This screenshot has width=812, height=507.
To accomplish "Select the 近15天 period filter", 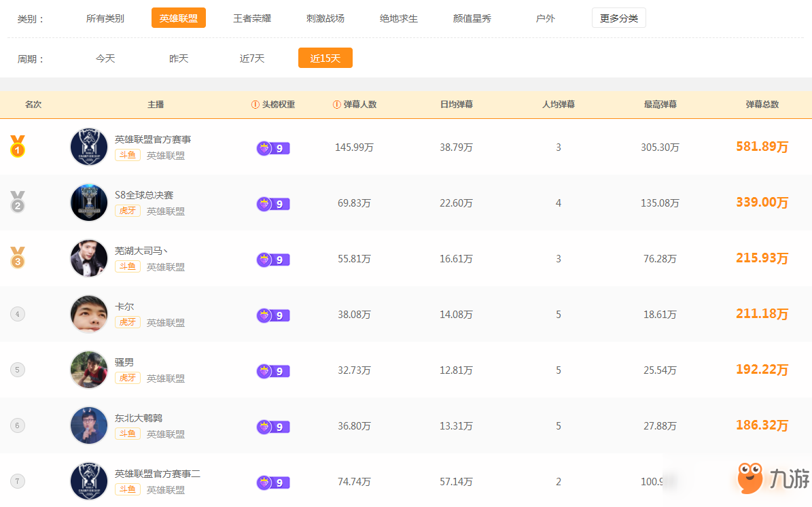I will pyautogui.click(x=325, y=58).
